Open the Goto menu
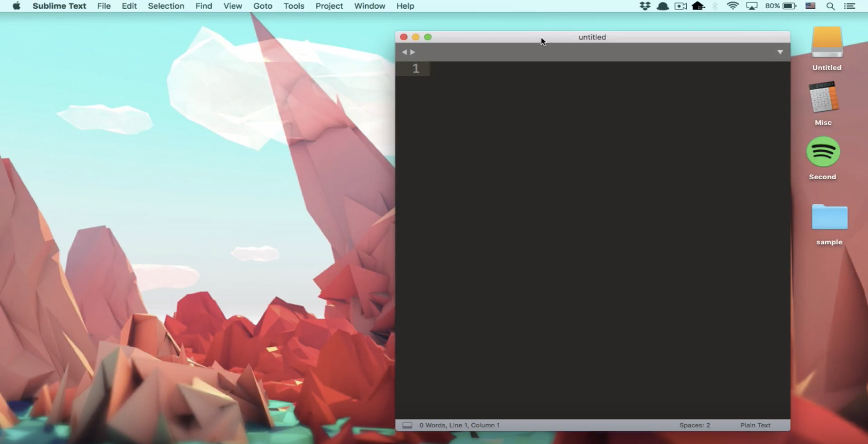The height and width of the screenshot is (444, 868). click(263, 6)
